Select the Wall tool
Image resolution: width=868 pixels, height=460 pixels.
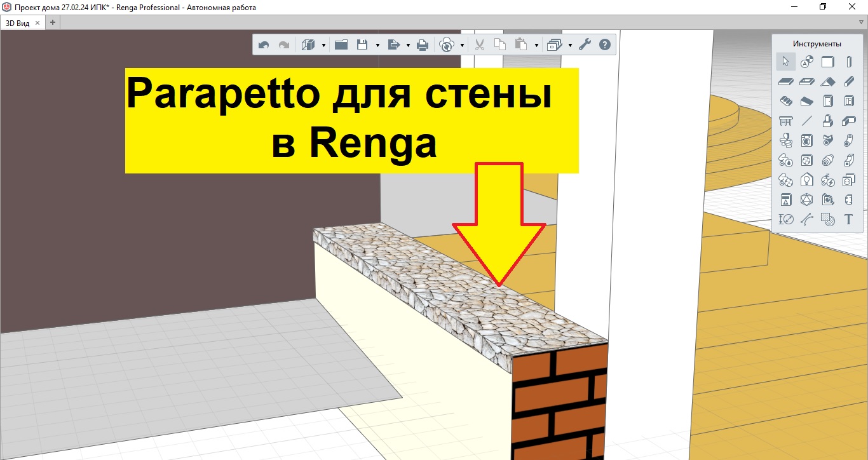(x=827, y=62)
